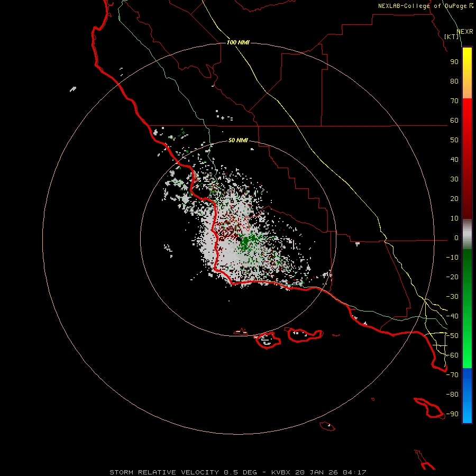The image size is (476, 476).
Task: Click the 40 value on the velocity scale
Action: click(454, 160)
